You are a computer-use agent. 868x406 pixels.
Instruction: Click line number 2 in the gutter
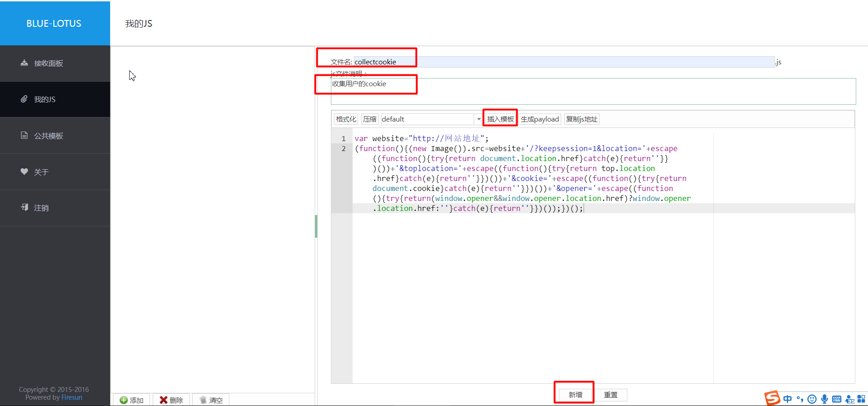coord(343,148)
